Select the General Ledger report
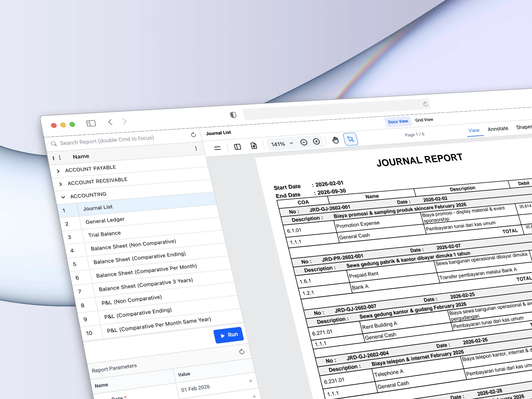The width and height of the screenshot is (532, 399). coord(105,221)
